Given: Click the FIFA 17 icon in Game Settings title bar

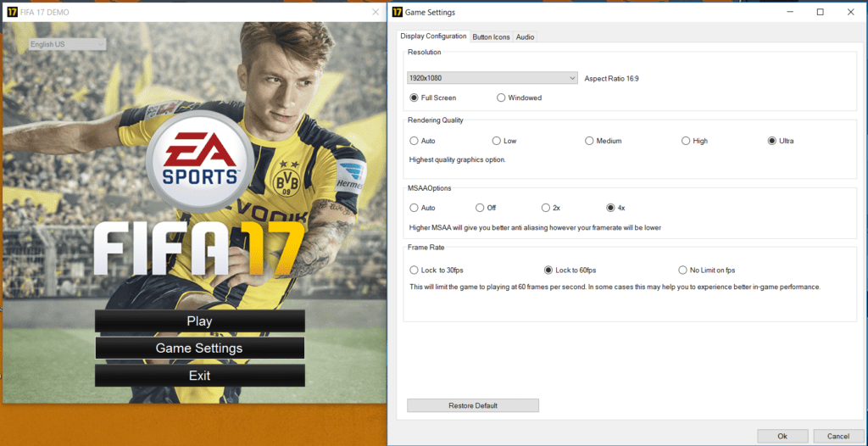Looking at the screenshot, I should click(395, 12).
